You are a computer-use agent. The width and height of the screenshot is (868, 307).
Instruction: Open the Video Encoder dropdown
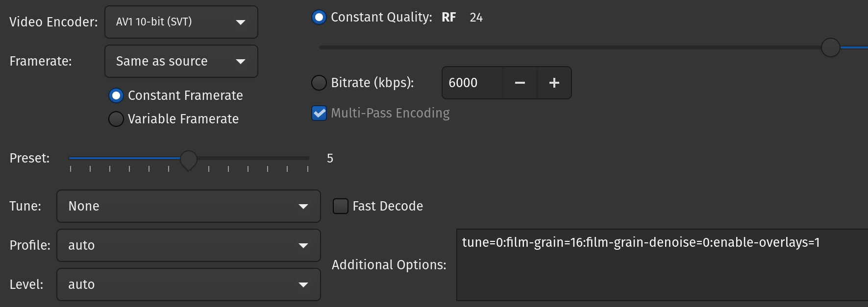tap(181, 22)
